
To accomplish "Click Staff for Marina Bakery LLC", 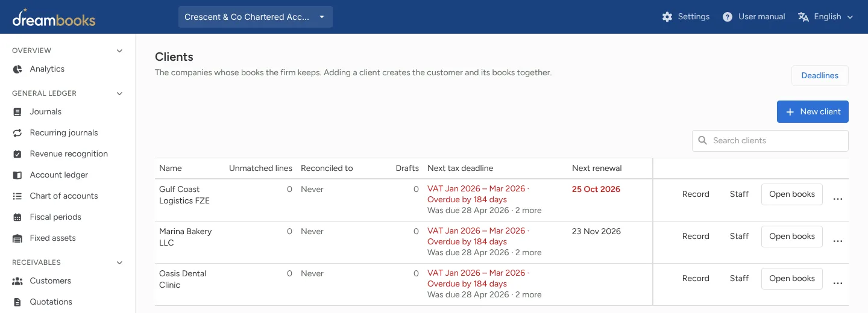I will coord(739,237).
